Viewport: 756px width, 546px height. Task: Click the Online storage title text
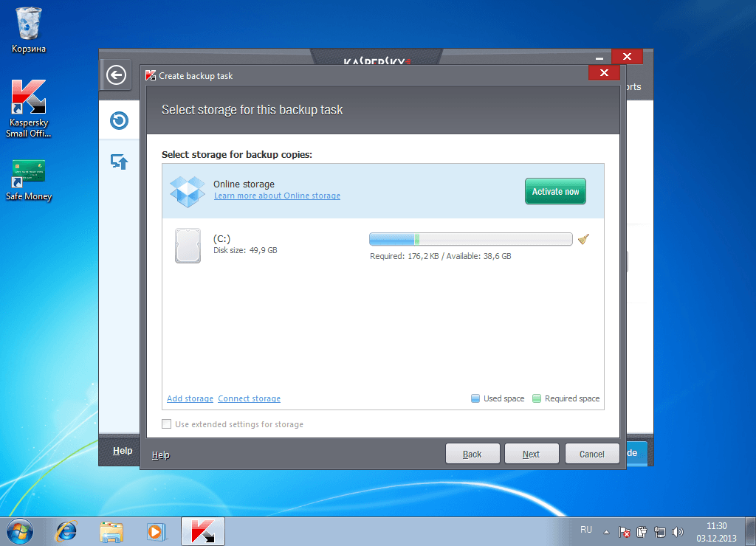click(244, 184)
